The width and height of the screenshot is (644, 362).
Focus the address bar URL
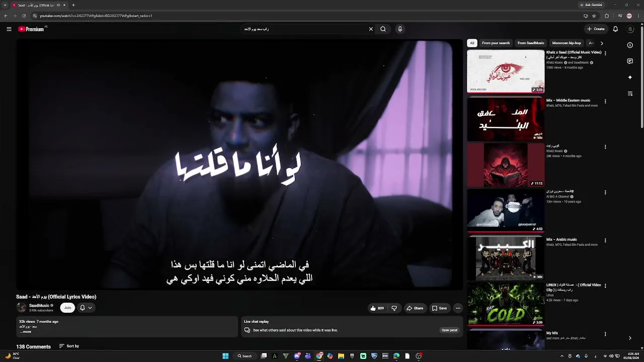tap(96, 16)
